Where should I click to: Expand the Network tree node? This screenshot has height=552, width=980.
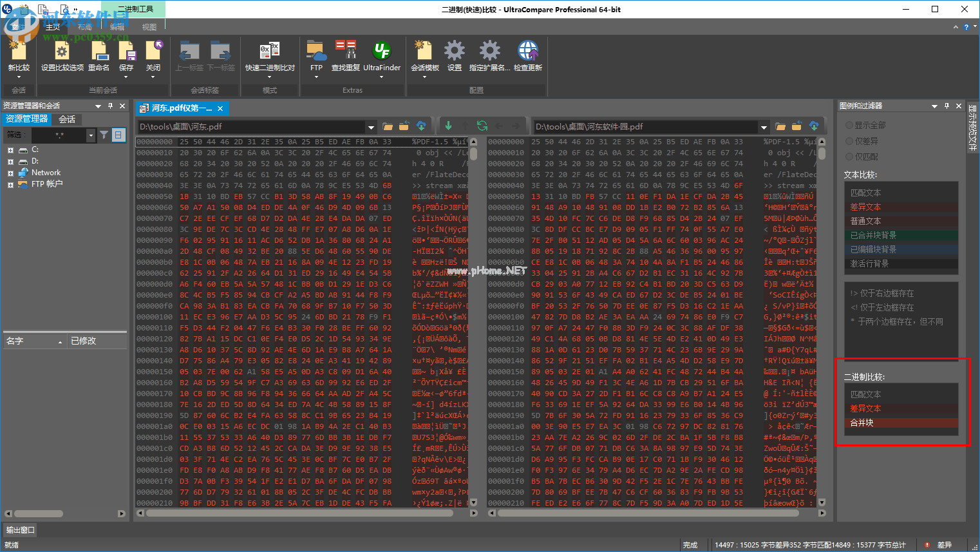(10, 173)
